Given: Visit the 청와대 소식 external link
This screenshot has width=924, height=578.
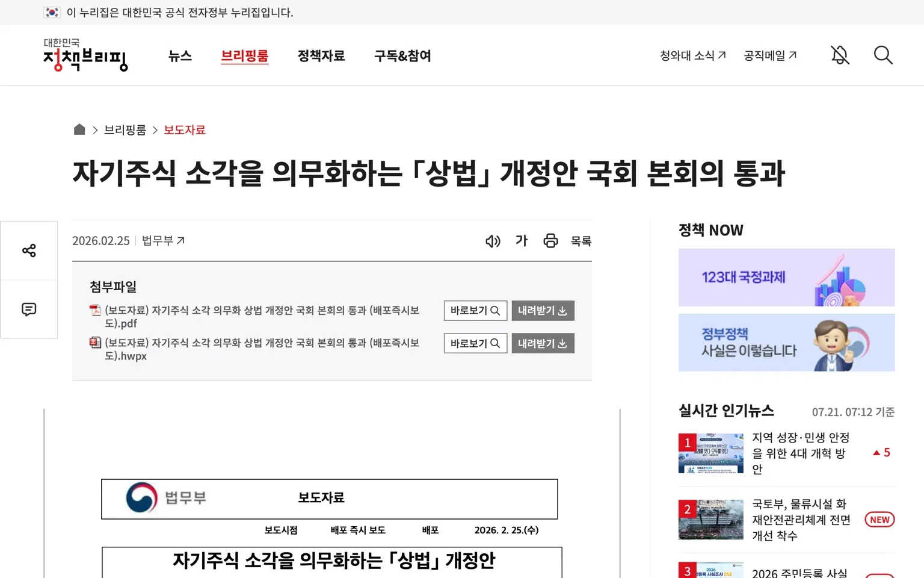Looking at the screenshot, I should (693, 55).
